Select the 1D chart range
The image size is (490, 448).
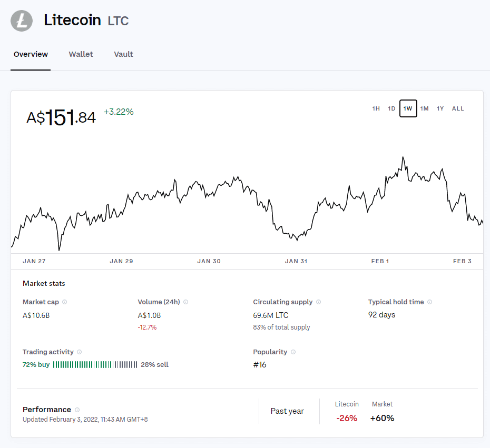(x=391, y=108)
